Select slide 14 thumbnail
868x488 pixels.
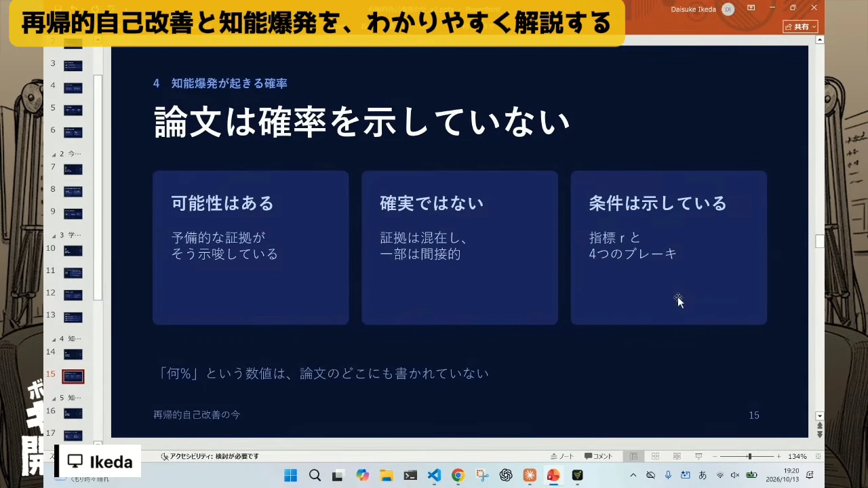pyautogui.click(x=73, y=354)
